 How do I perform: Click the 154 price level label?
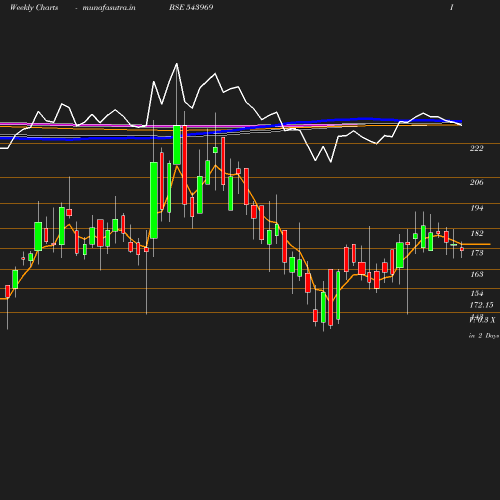[477, 293]
